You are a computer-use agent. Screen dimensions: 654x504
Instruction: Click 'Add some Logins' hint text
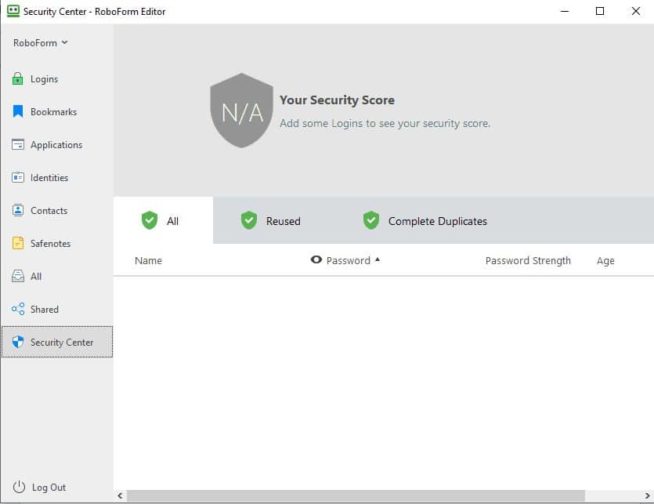pyautogui.click(x=385, y=123)
